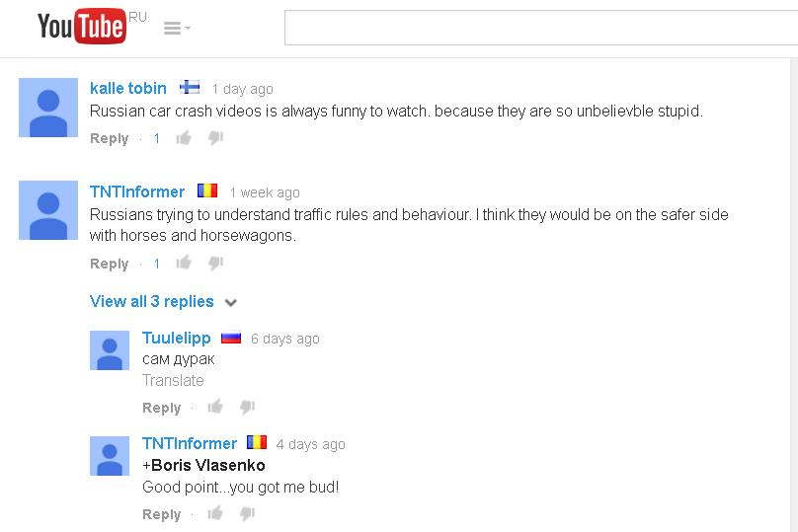
Task: Like the 'Good point...you got me bud!' reply
Action: tap(215, 513)
